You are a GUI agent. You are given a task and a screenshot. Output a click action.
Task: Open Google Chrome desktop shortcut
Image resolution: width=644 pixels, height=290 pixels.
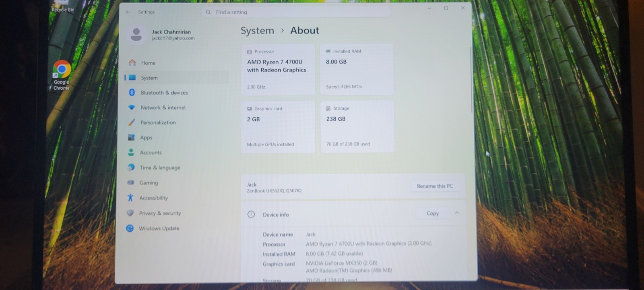[62, 75]
